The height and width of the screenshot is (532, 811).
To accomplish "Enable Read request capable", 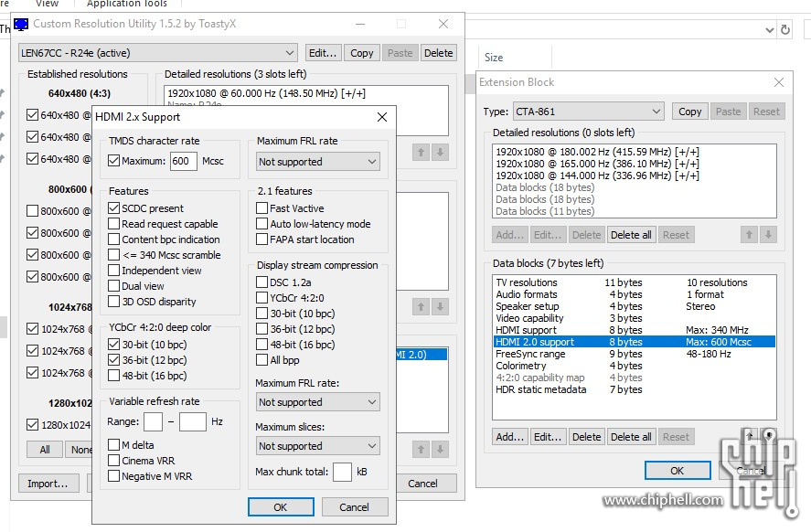I will click(x=113, y=223).
